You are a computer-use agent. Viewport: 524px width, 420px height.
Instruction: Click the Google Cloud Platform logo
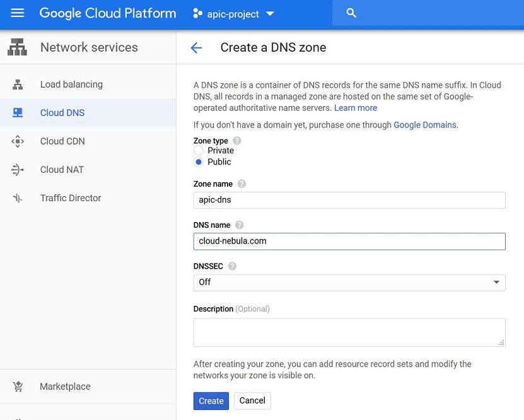coord(108,13)
